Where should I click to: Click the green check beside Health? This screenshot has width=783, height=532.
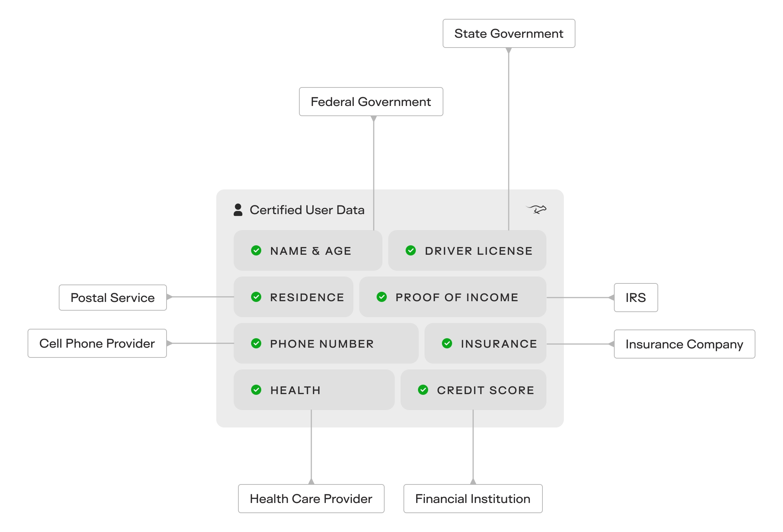tap(256, 390)
